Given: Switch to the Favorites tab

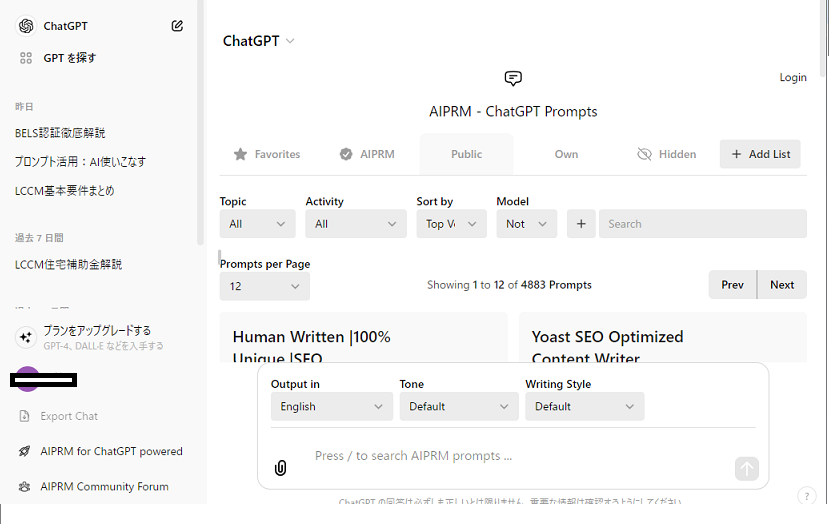Looking at the screenshot, I should (267, 154).
